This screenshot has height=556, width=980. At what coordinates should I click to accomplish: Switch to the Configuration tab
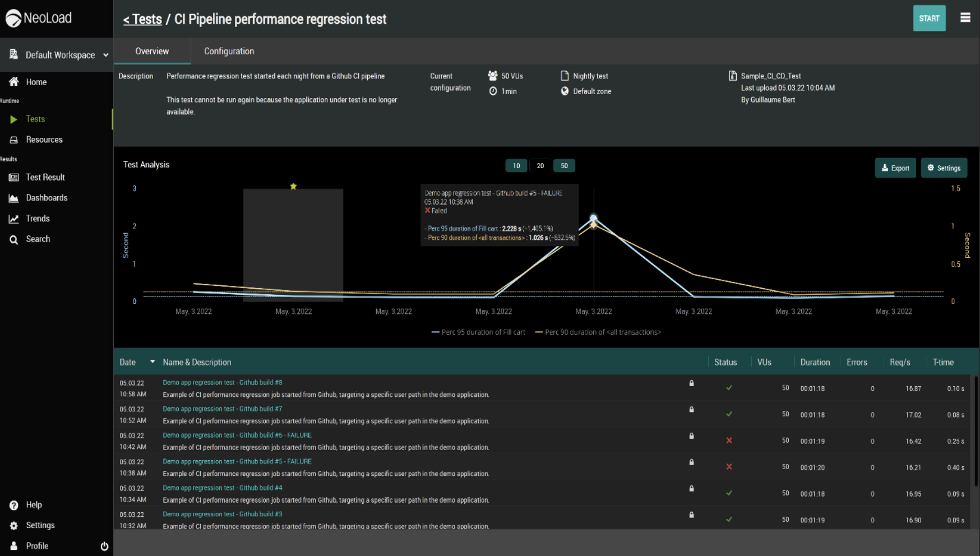pyautogui.click(x=229, y=51)
